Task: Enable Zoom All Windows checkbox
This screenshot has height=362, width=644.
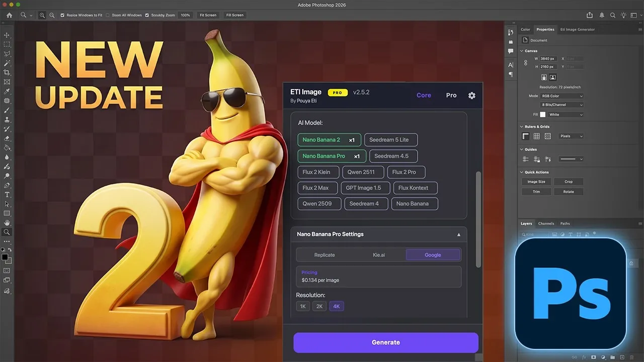Action: pos(108,15)
